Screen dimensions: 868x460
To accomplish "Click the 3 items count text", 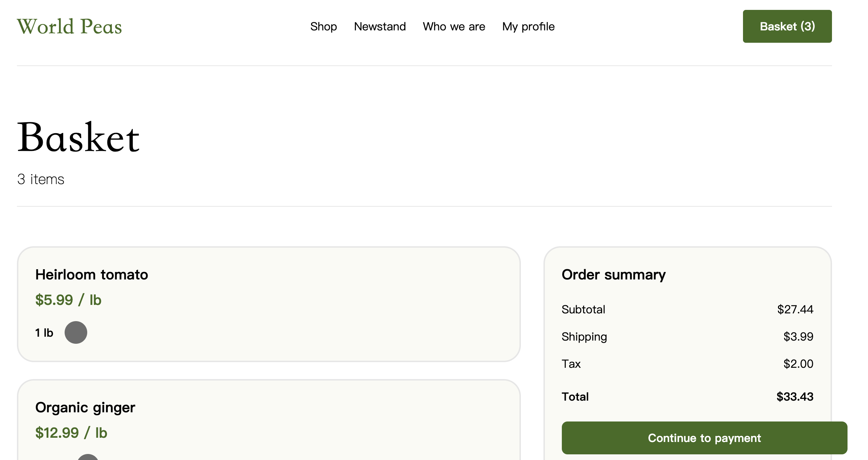I will pos(41,179).
